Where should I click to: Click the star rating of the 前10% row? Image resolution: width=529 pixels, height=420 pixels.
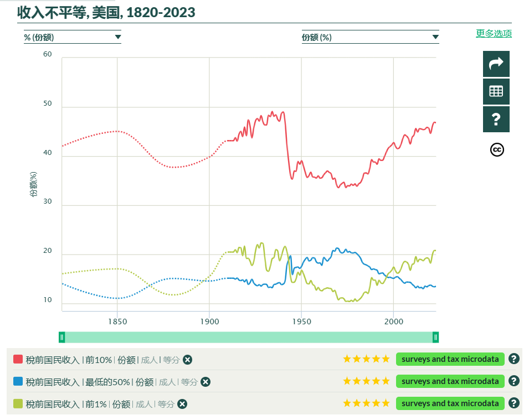366,359
